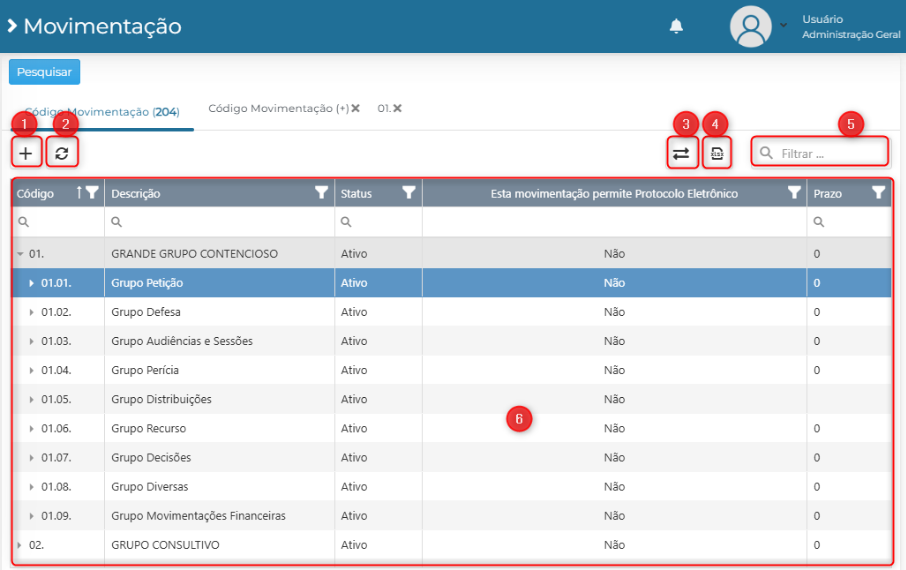Select the GRUPO CONSULTIVO description cell
This screenshot has width=906, height=570.
pyautogui.click(x=220, y=545)
